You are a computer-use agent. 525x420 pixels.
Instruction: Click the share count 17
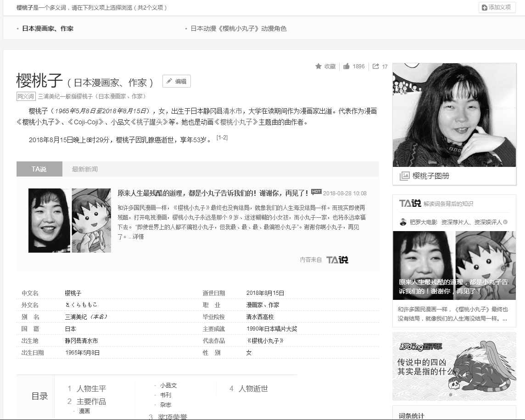coord(385,66)
